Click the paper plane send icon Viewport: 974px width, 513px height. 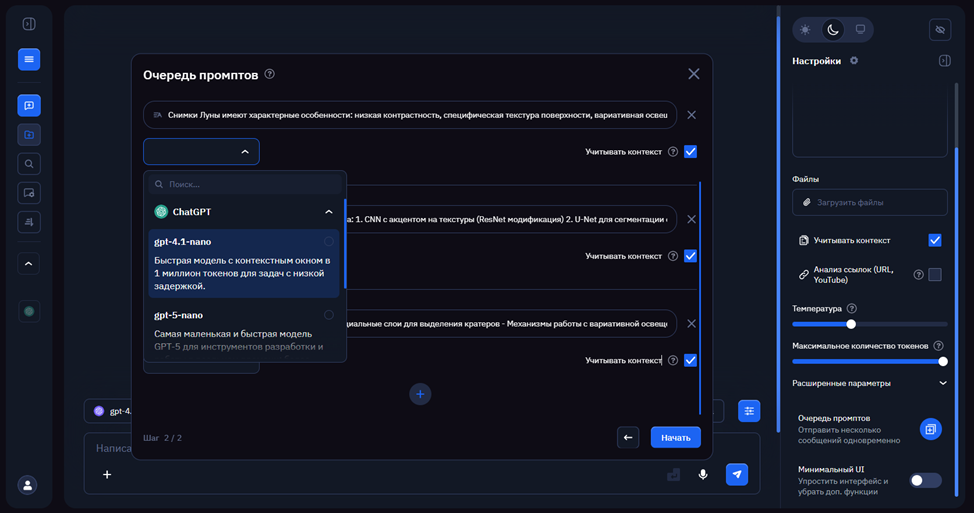click(x=736, y=474)
